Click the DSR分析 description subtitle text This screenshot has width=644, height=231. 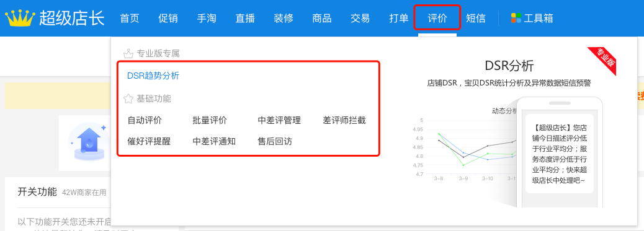coord(509,83)
